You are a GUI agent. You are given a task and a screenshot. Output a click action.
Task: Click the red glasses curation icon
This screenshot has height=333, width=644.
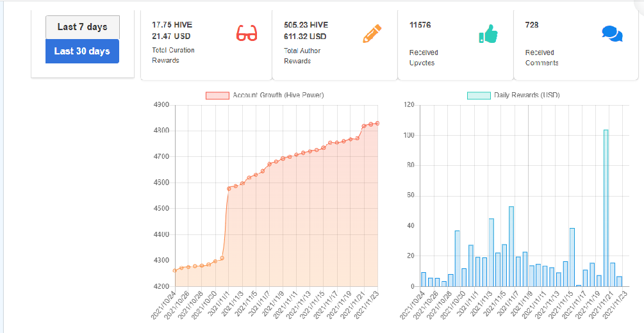click(x=247, y=33)
